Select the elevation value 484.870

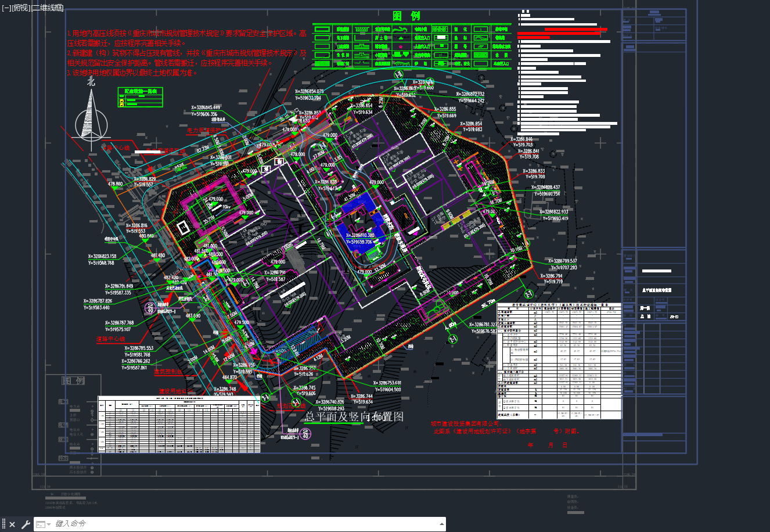click(229, 378)
